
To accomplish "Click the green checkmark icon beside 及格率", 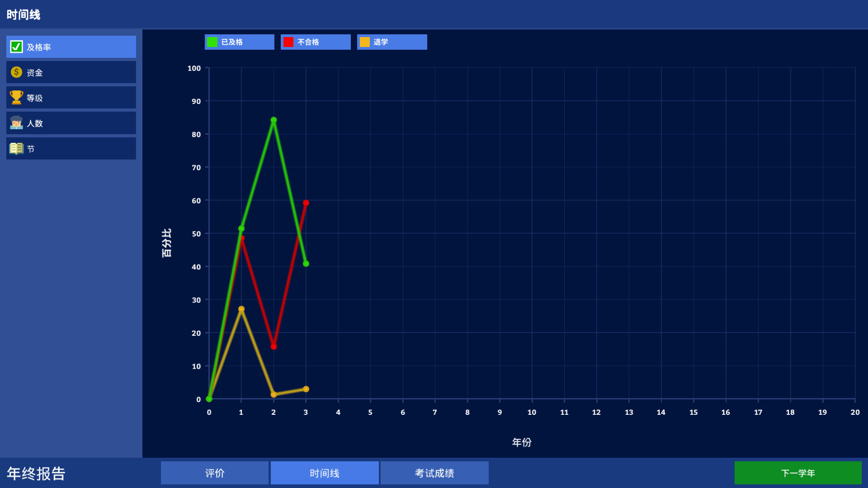I will (x=15, y=47).
